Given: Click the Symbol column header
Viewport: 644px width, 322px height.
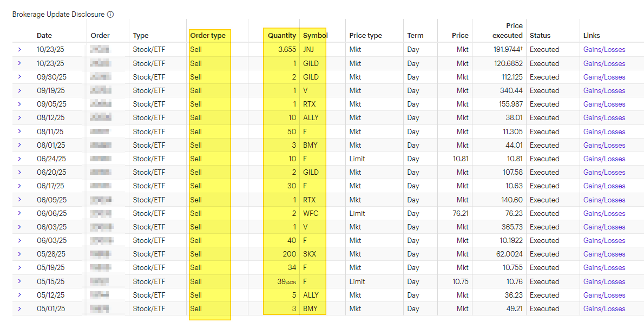Looking at the screenshot, I should coord(315,36).
